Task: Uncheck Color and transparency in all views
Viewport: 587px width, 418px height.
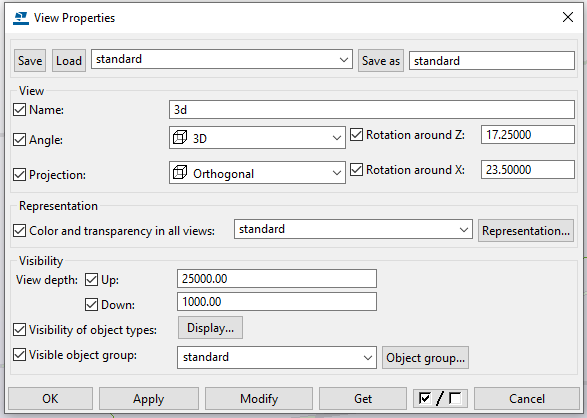Action: point(19,231)
